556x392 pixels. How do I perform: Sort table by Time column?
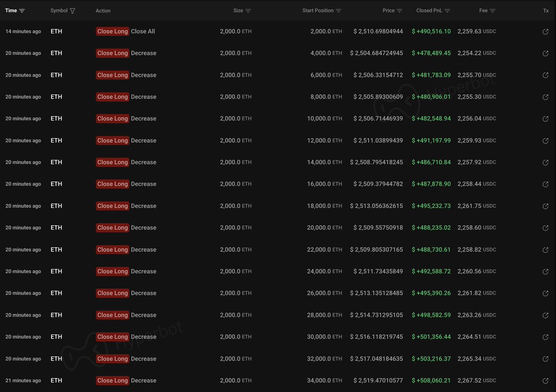(x=22, y=11)
